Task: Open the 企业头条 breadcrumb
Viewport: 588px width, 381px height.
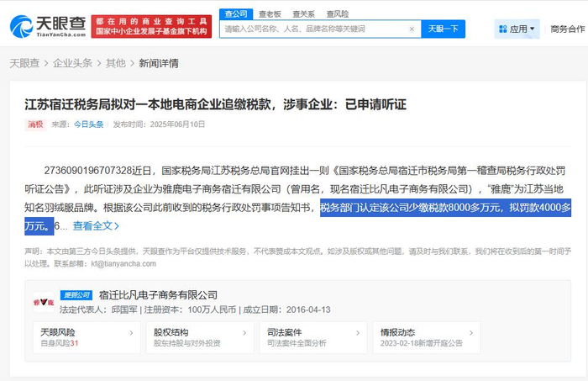Action: click(x=72, y=63)
